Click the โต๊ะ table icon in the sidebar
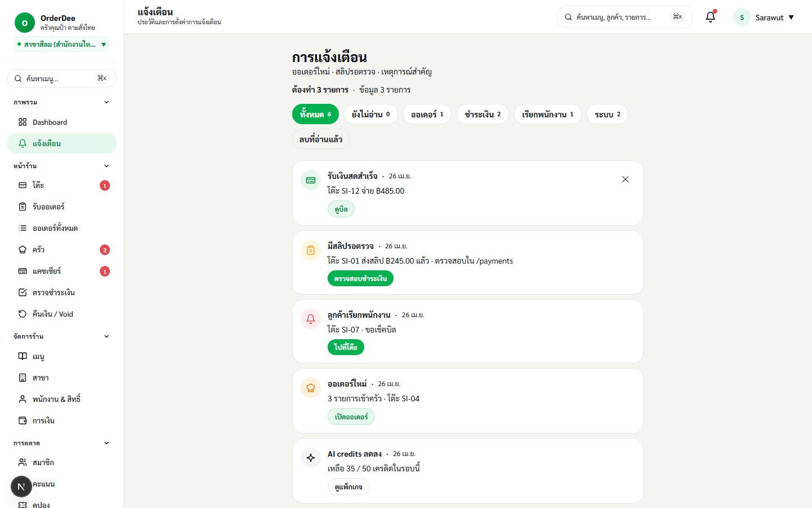Screen dimensions: 812x508 click(23, 185)
